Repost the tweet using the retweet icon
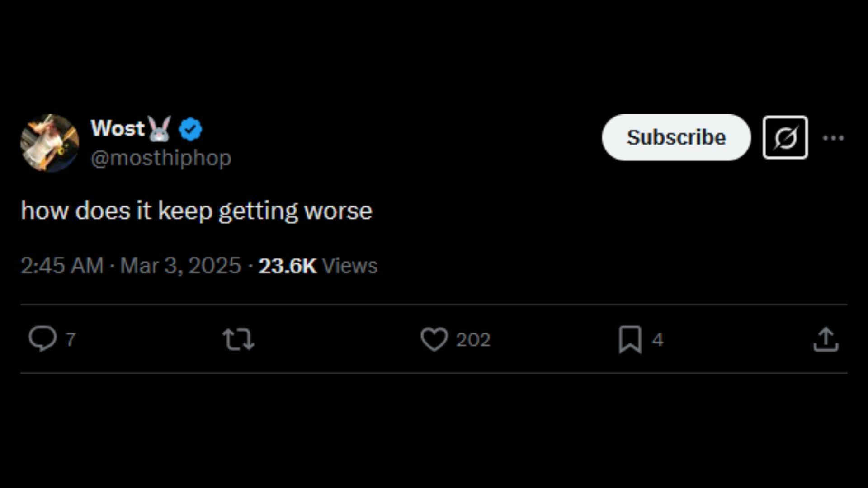 (x=238, y=339)
